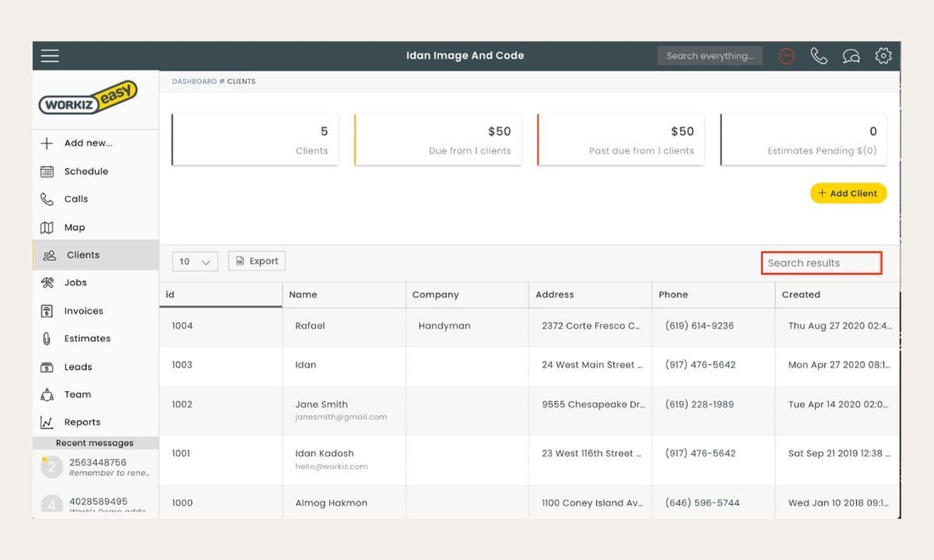934x560 pixels.
Task: Open the phone dialer icon in header
Action: [819, 56]
